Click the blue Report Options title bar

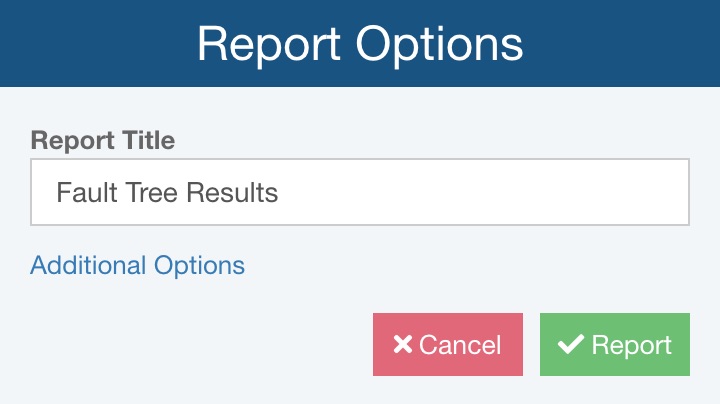(360, 44)
